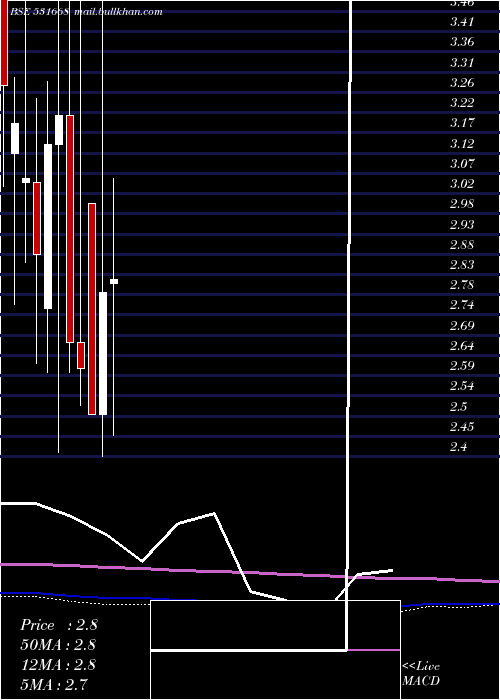The image size is (500, 700).
Task: Click the <<Live MACD label
Action: tap(421, 674)
